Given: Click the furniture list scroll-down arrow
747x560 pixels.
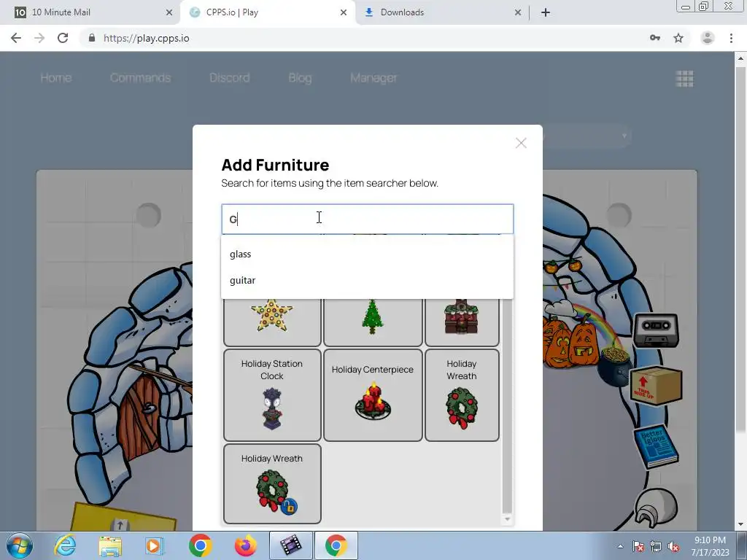Looking at the screenshot, I should pyautogui.click(x=507, y=519).
